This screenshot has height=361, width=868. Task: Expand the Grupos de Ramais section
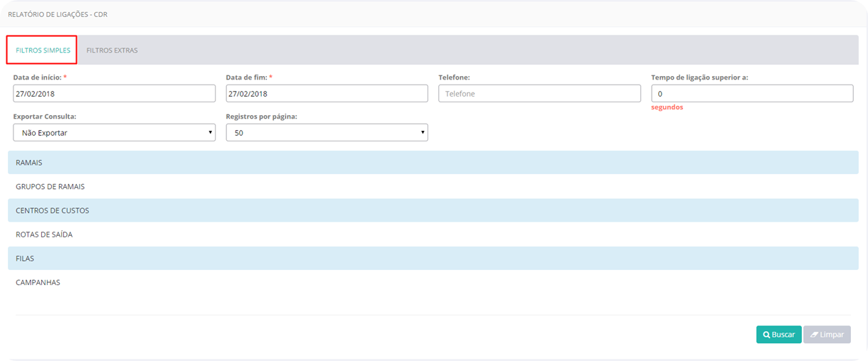50,187
